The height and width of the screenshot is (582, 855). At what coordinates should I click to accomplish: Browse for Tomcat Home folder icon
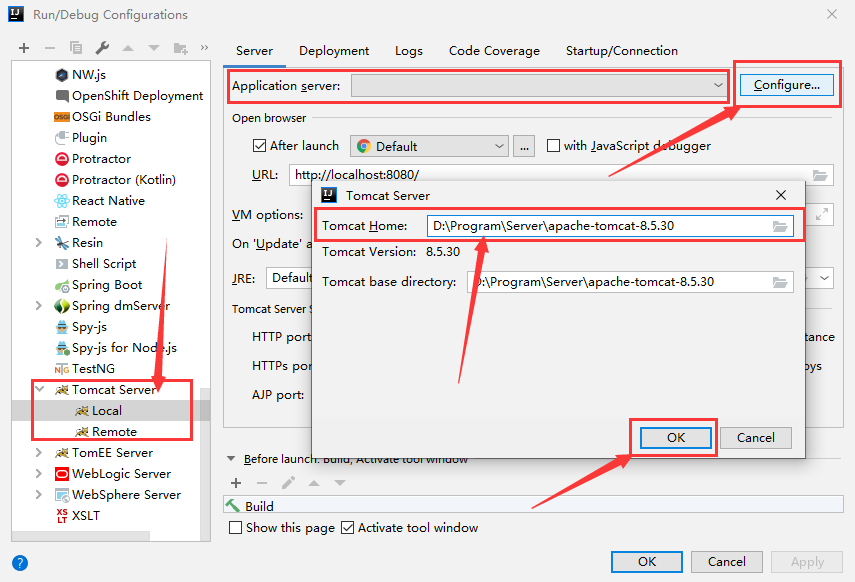coord(780,226)
